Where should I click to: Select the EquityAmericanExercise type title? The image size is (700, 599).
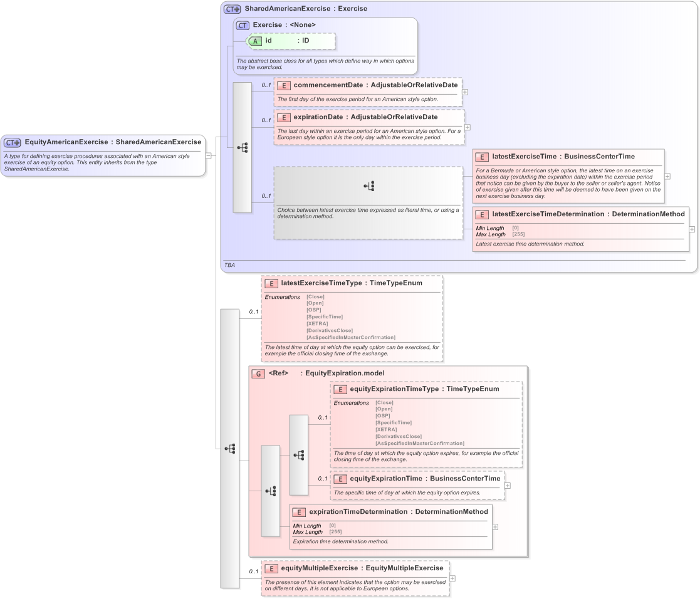[66, 142]
